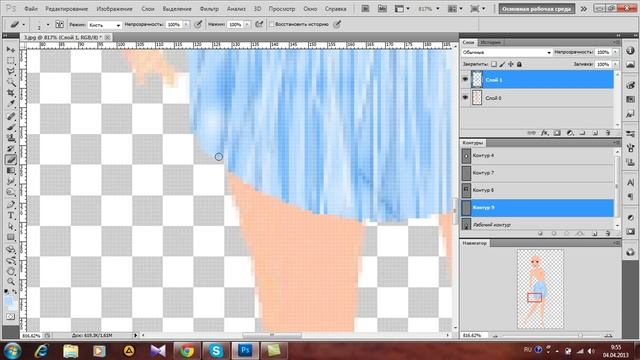Screen dimensions: 640x360
Task: Open the Файл menu
Action: coord(31,9)
